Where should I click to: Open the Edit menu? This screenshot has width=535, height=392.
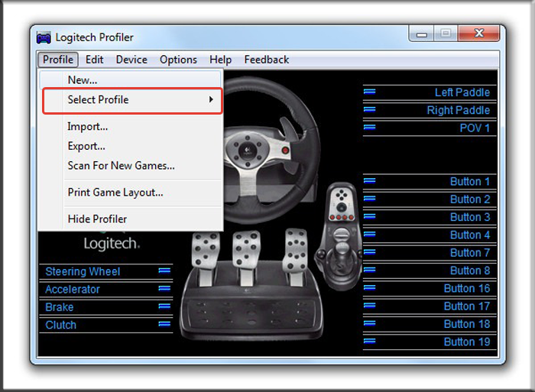95,60
